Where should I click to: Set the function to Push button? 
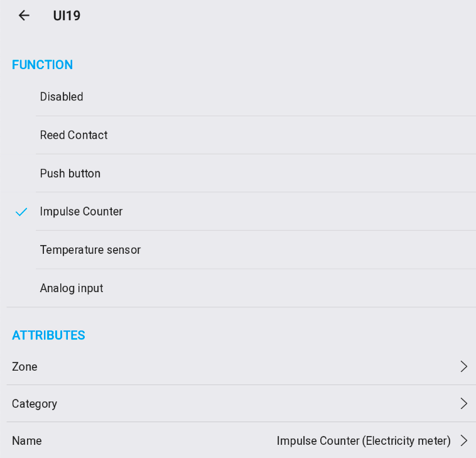70,173
